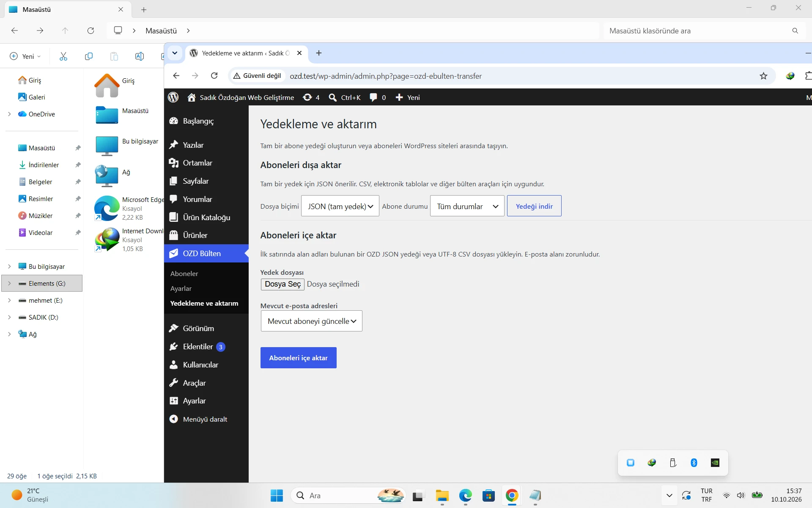Open the Dosya biçimi JSON dropdown

[340, 206]
